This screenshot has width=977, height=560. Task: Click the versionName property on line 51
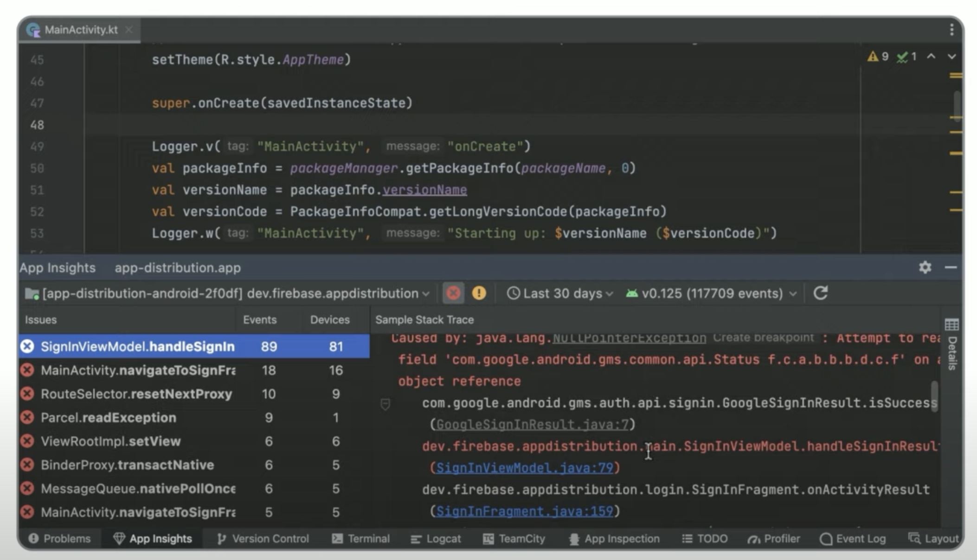coord(424,190)
